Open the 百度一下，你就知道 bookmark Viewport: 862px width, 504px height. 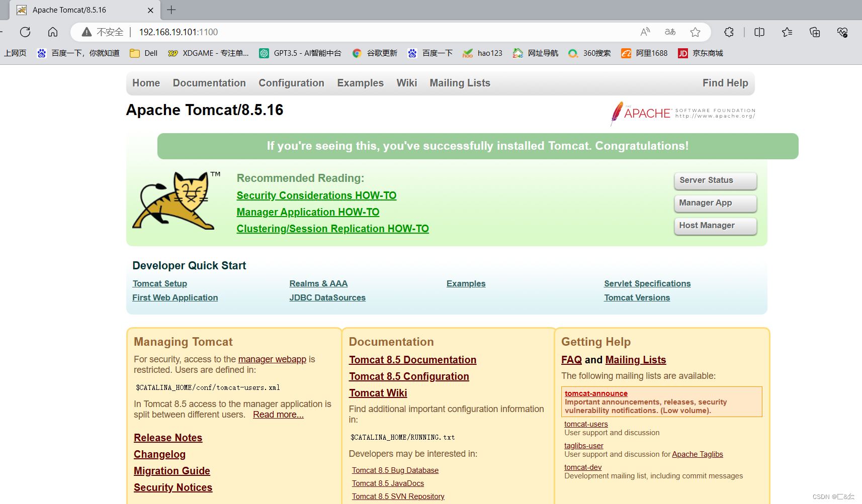(x=78, y=53)
